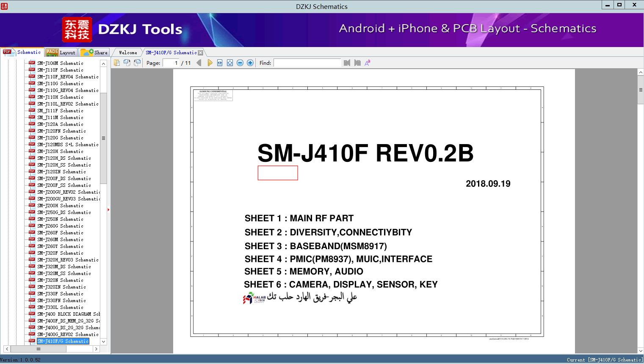Image resolution: width=644 pixels, height=364 pixels.
Task: Select SM-J260Y Schematic
Action: point(60,246)
